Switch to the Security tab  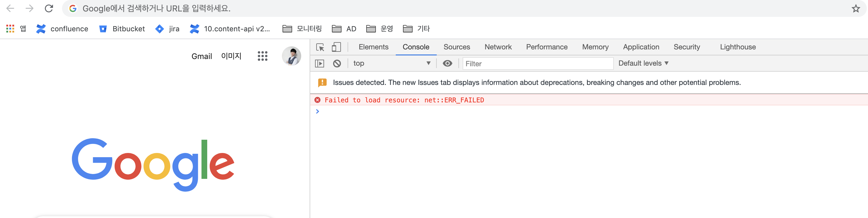(x=687, y=47)
